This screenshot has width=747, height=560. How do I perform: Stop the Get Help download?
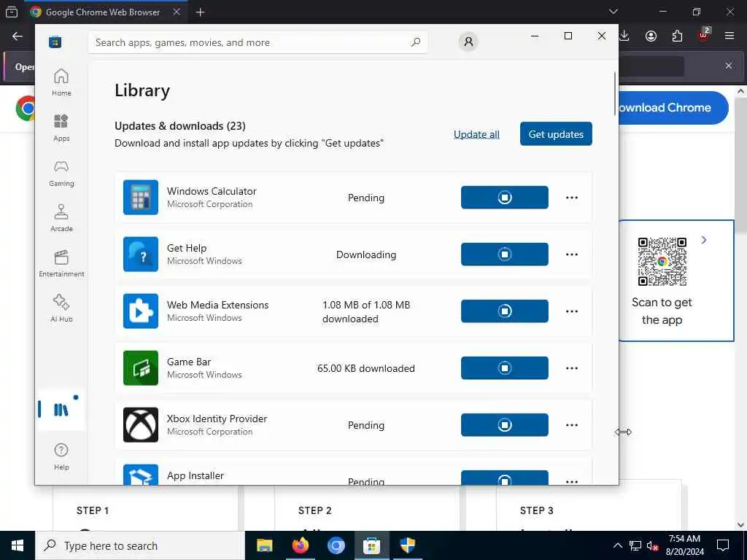pos(505,254)
